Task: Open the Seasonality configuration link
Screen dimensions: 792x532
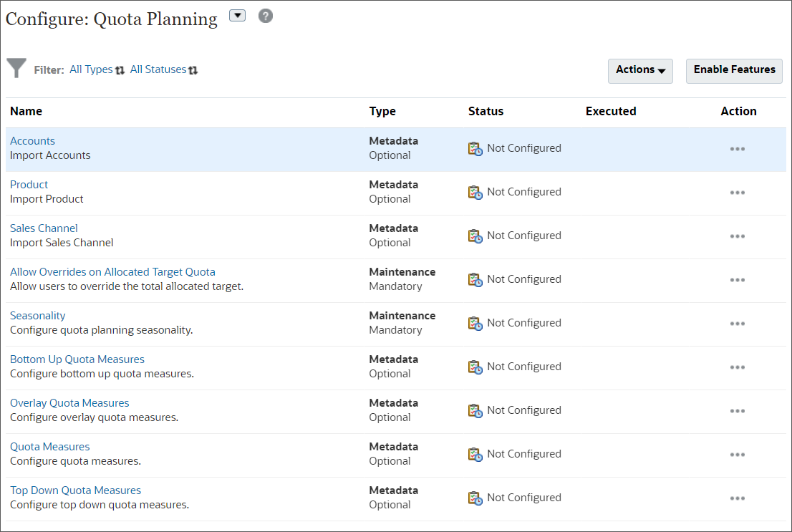Action: (x=37, y=315)
